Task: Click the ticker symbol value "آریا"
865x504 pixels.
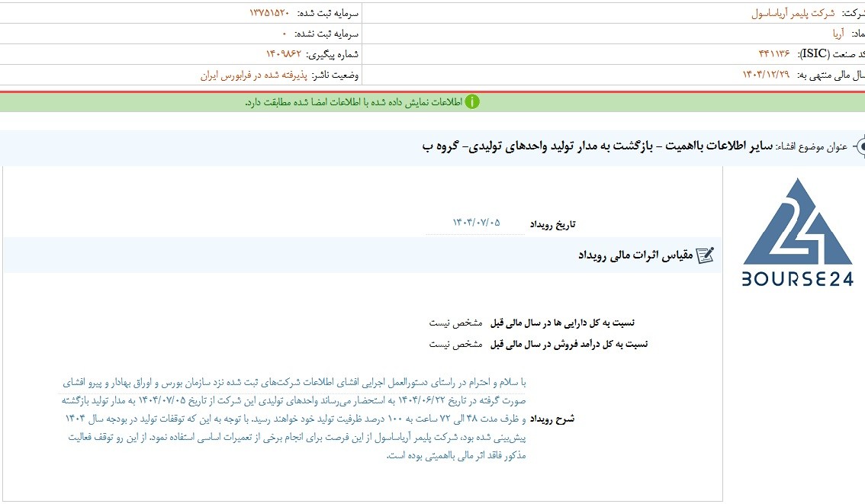Action: 838,34
